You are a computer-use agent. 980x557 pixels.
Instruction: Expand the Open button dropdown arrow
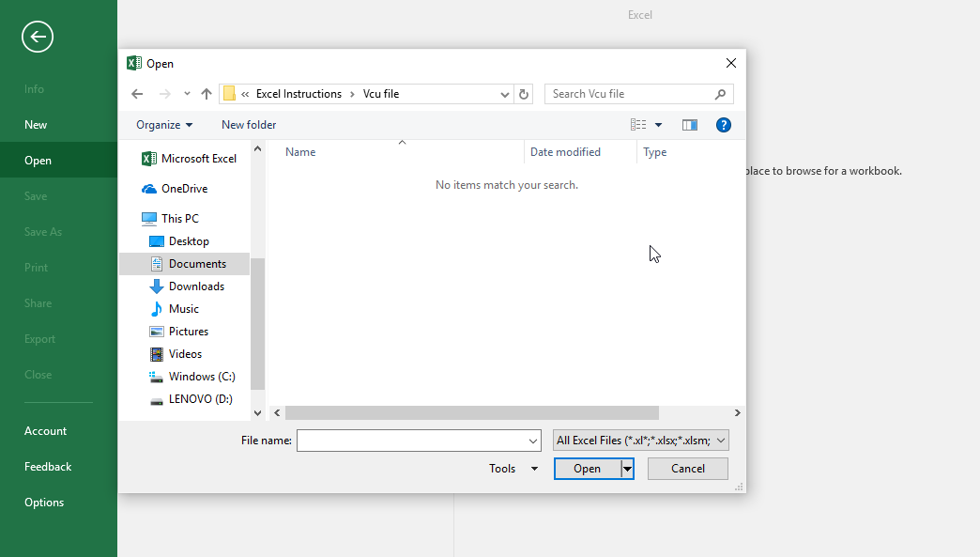coord(627,469)
